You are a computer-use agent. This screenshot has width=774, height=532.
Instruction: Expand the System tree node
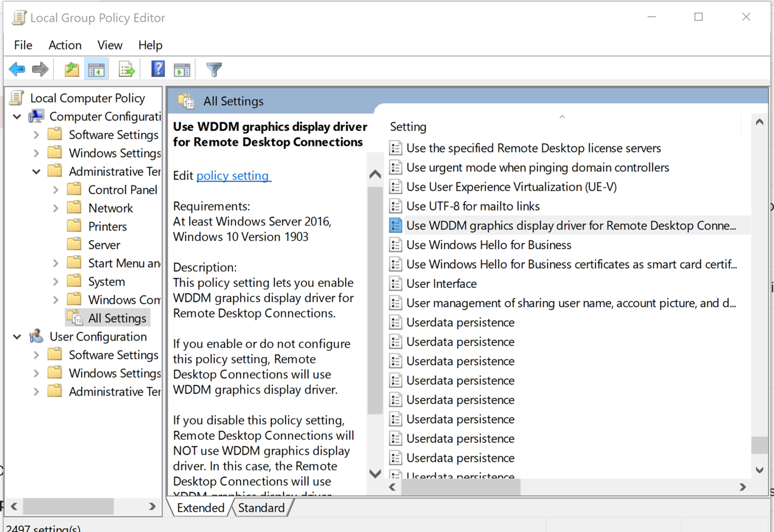(56, 281)
